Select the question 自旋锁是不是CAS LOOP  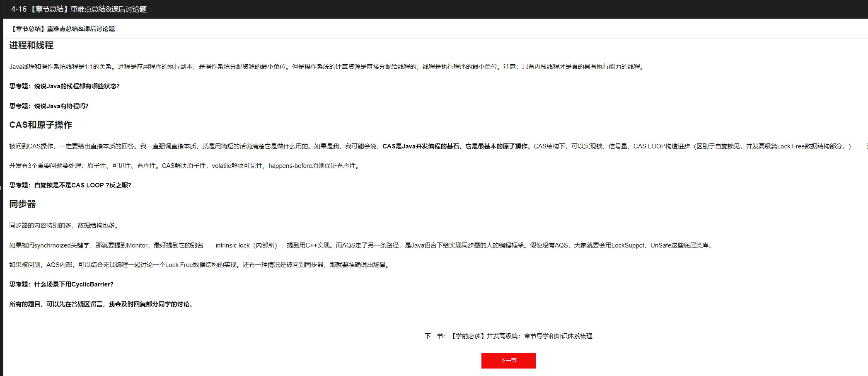70,185
